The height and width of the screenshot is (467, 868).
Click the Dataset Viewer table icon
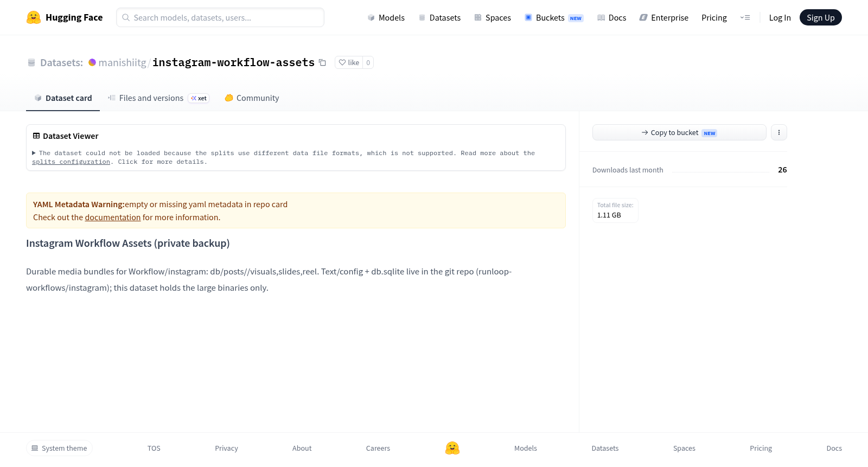(36, 136)
